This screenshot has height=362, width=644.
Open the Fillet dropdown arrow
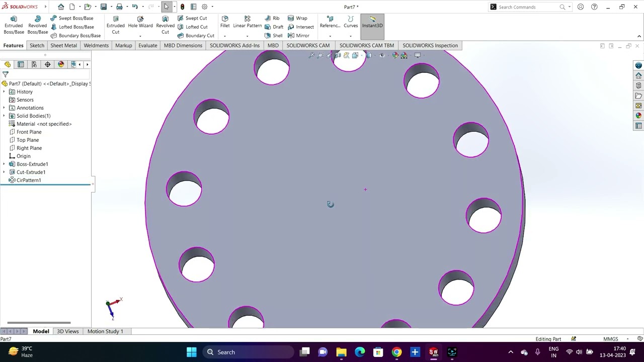[224, 36]
